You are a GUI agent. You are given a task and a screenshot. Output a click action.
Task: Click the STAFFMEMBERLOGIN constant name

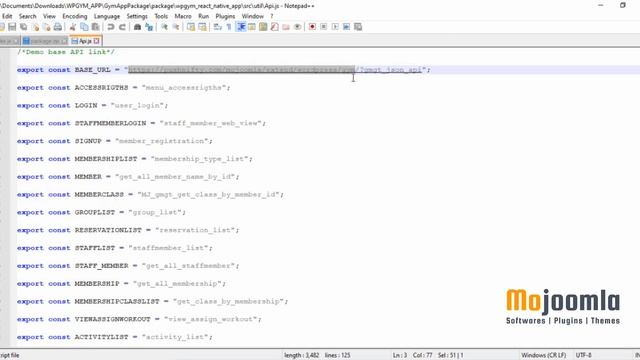point(110,123)
